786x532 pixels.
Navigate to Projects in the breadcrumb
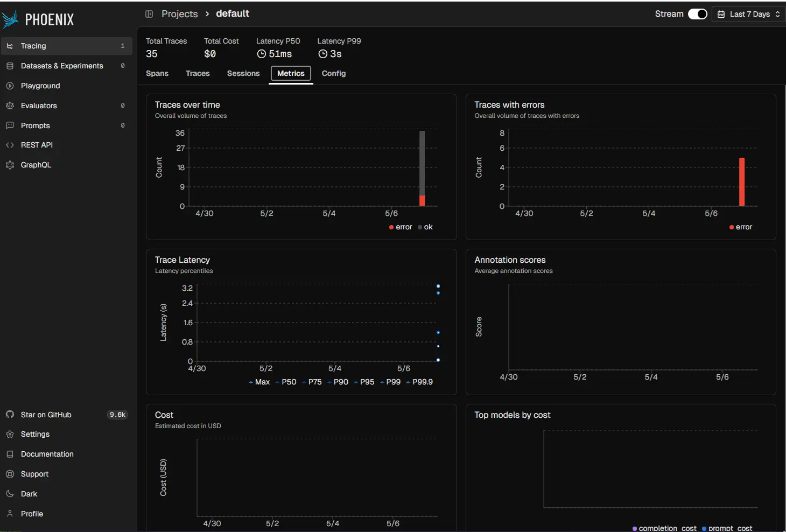(x=180, y=14)
